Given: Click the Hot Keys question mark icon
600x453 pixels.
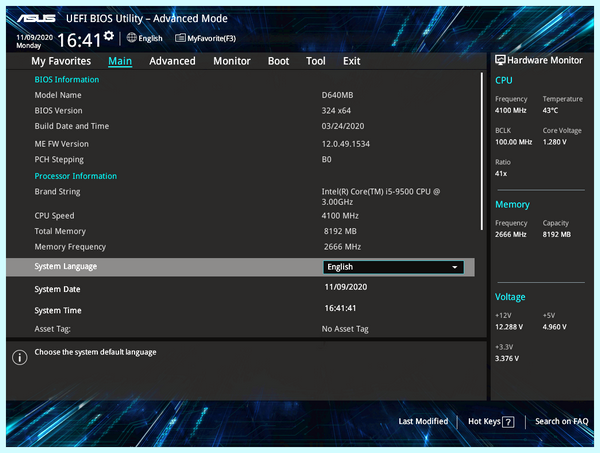Looking at the screenshot, I should pos(508,422).
